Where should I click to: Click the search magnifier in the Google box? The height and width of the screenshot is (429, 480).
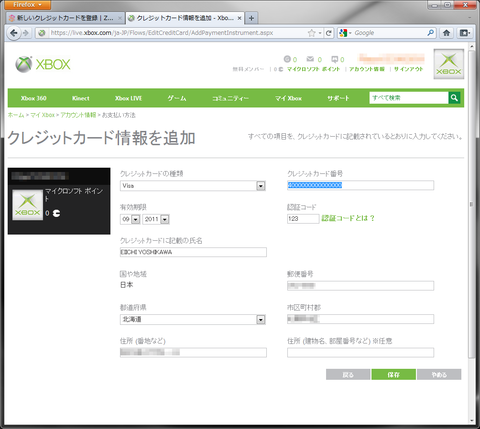pos(430,33)
